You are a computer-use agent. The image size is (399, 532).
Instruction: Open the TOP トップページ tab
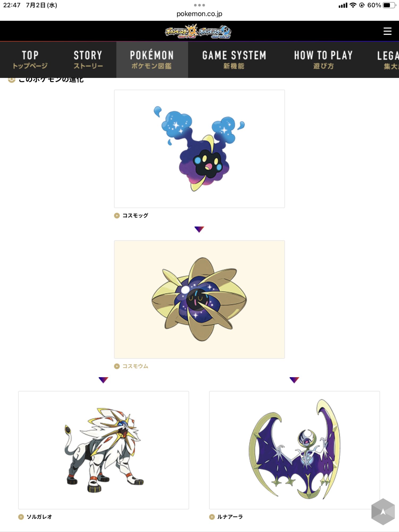click(x=30, y=60)
